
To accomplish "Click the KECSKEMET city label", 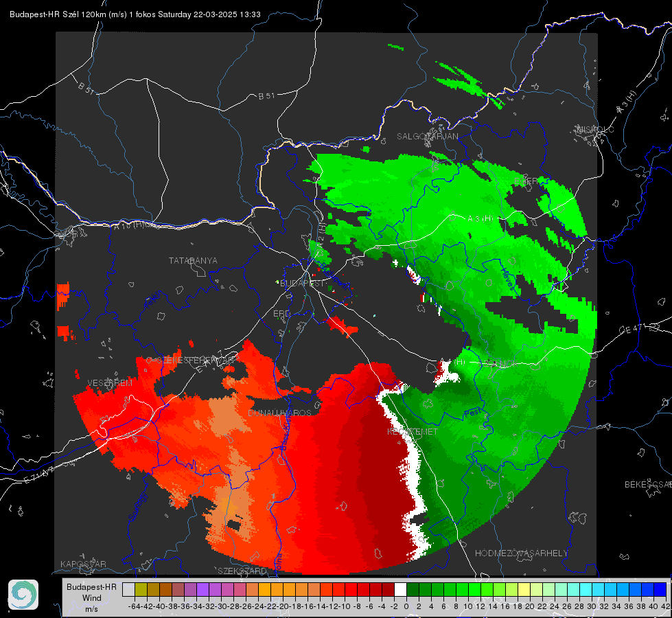I will tap(413, 432).
